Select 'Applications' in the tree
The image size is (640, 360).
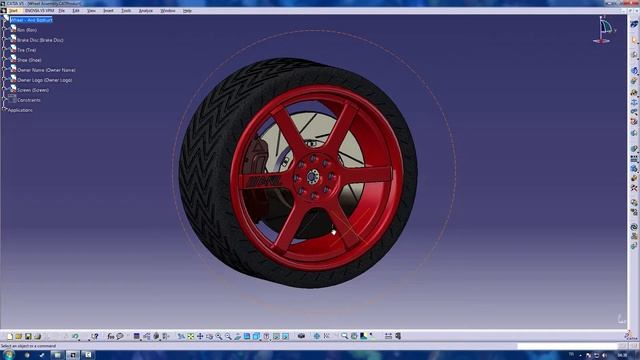pos(20,110)
